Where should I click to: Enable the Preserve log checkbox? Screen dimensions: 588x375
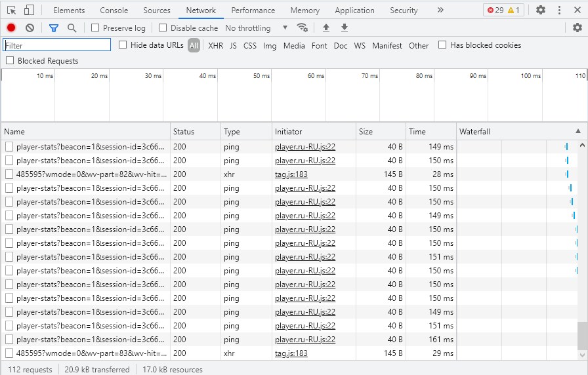[96, 28]
